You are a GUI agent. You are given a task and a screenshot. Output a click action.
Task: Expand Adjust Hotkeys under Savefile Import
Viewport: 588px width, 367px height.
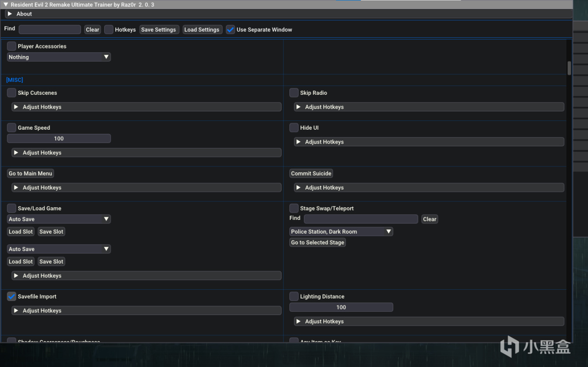(x=147, y=310)
